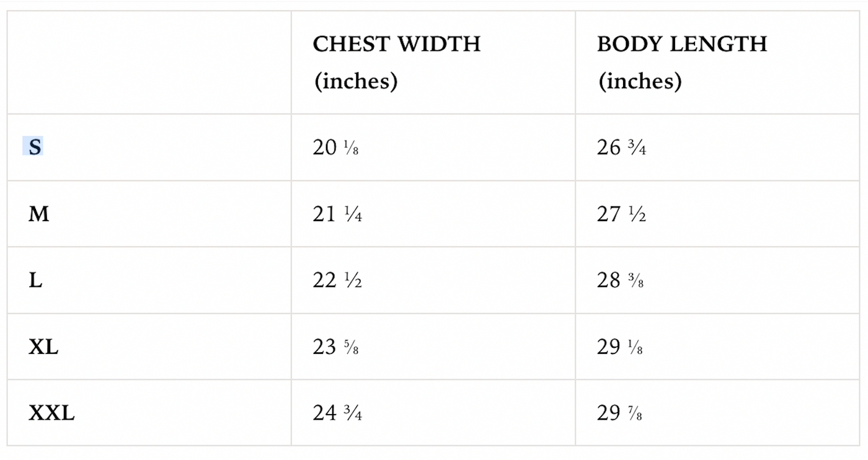
Task: Click the 29 ⅞ body length value
Action: (620, 413)
